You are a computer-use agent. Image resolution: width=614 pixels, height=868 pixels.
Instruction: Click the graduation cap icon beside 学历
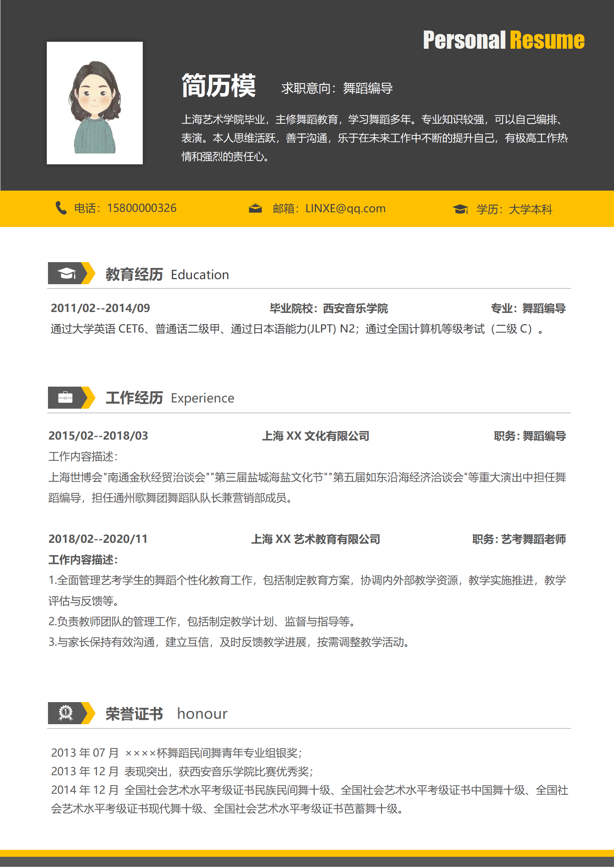point(460,209)
